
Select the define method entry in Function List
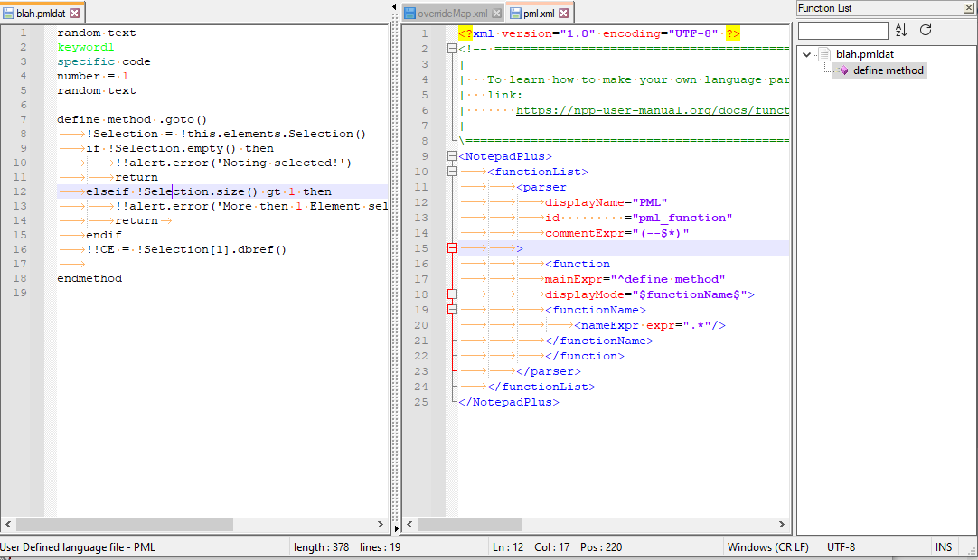(x=889, y=70)
